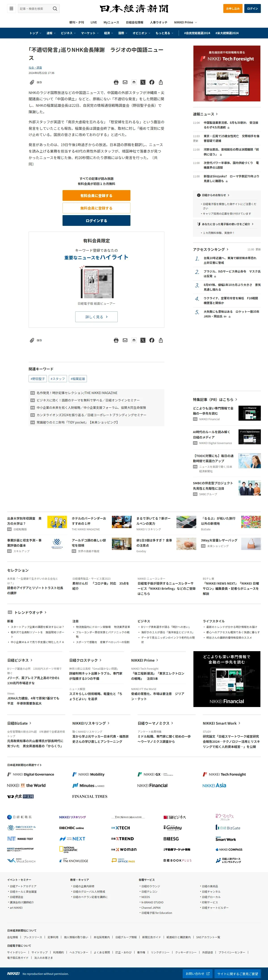Click the 無料会員に登録する button
268x980 pixels.
(x=96, y=208)
